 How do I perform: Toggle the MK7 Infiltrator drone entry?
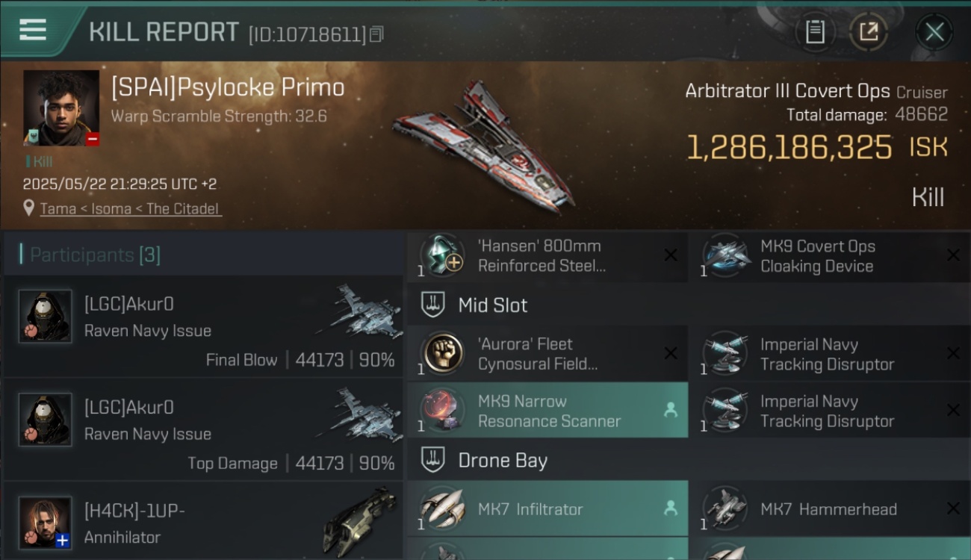pyautogui.click(x=547, y=509)
